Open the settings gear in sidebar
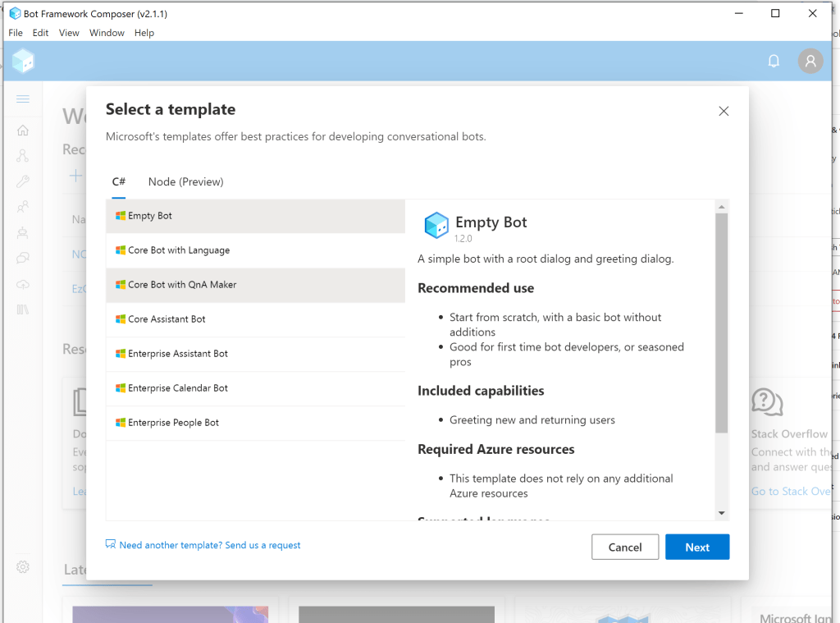The width and height of the screenshot is (840, 623). (x=23, y=567)
